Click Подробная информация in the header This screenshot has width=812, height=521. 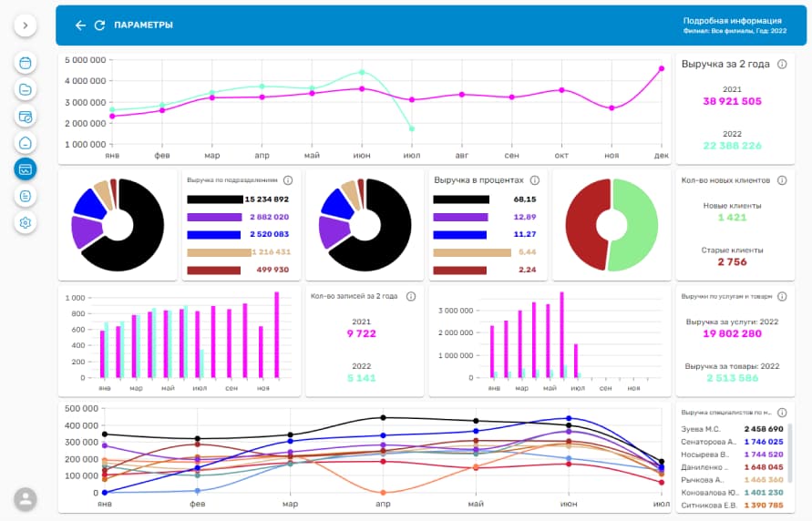pos(732,21)
